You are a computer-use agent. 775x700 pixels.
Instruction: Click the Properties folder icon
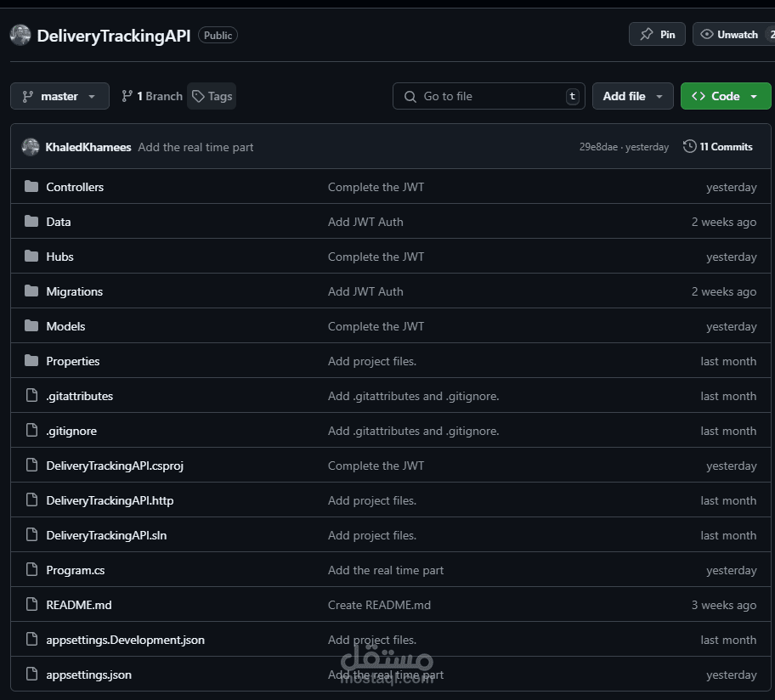pyautogui.click(x=31, y=361)
